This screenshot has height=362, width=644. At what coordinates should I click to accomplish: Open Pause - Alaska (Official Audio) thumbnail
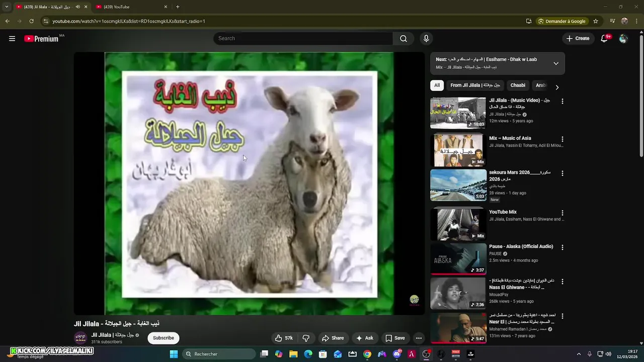pos(458,259)
